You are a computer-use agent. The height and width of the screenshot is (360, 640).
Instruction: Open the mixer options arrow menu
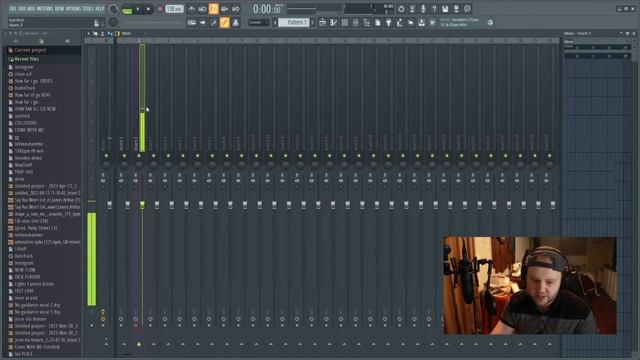pyautogui.click(x=89, y=33)
